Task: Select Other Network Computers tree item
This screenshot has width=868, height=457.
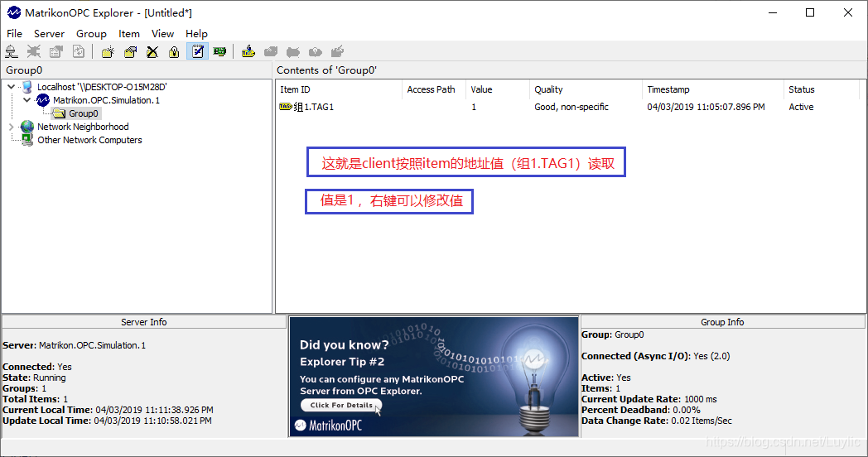Action: click(x=89, y=140)
